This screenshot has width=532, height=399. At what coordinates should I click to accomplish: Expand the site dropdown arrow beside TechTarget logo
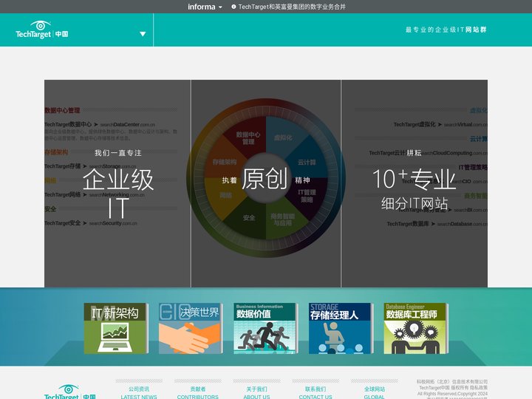pos(143,34)
